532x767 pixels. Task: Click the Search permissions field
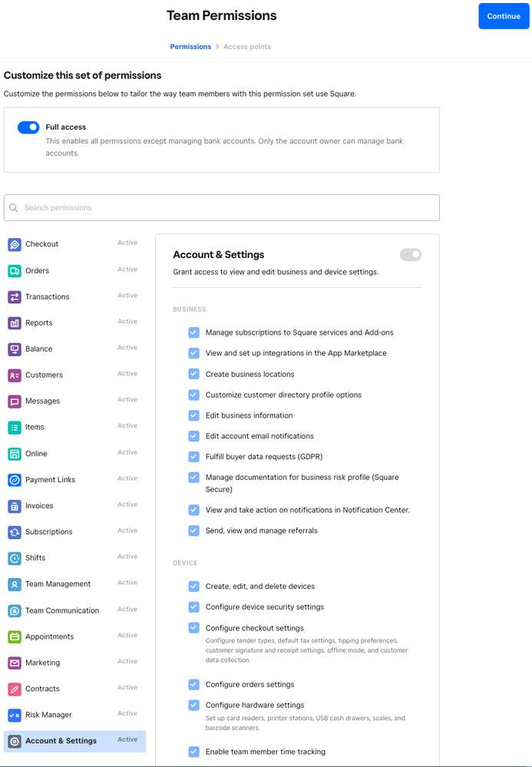coord(222,207)
